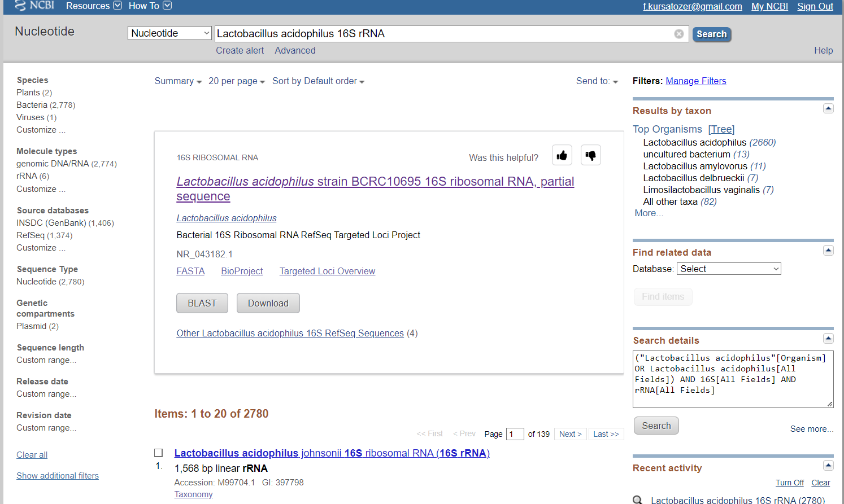
Task: Open the f.kursatozer@gmail.com account link
Action: point(693,6)
